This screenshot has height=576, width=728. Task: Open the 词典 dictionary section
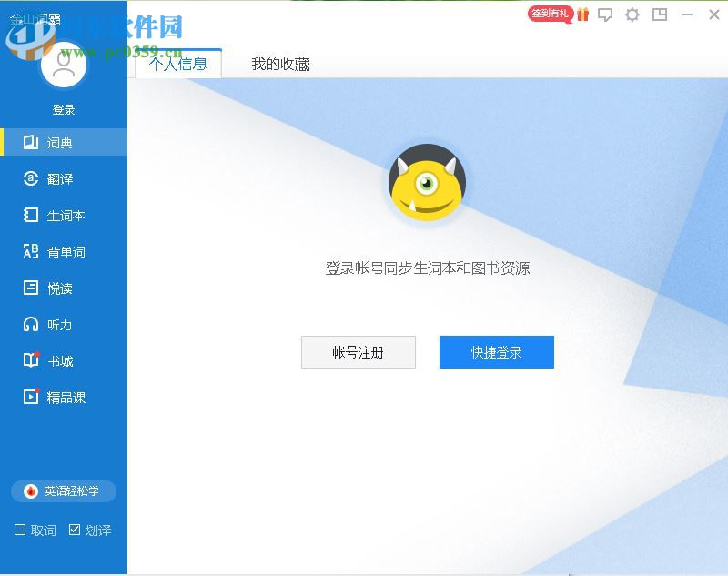64,142
